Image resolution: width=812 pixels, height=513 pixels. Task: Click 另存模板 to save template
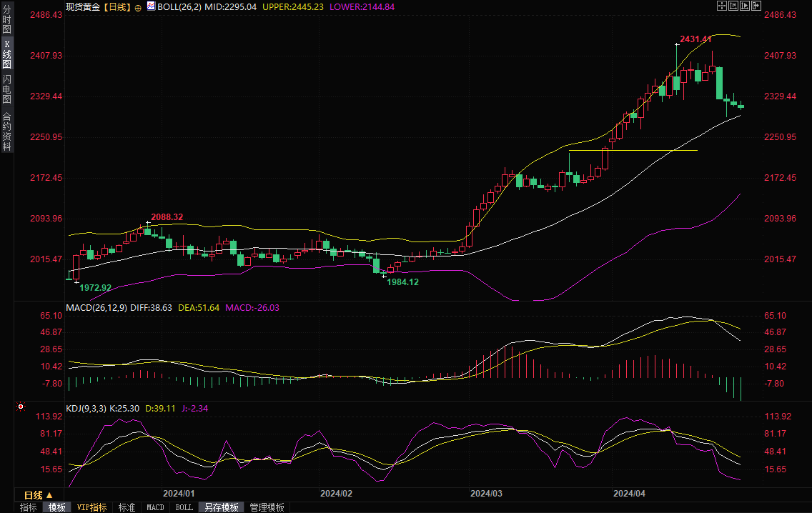point(221,507)
